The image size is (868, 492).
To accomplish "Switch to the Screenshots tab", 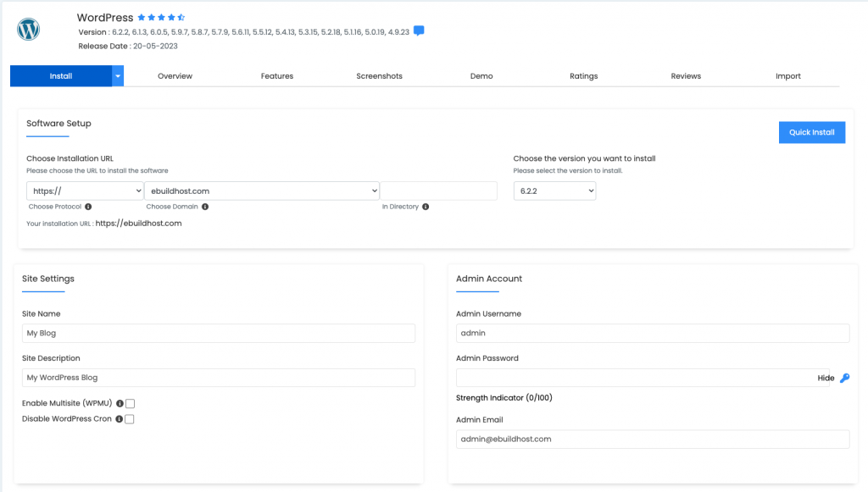I will (379, 76).
